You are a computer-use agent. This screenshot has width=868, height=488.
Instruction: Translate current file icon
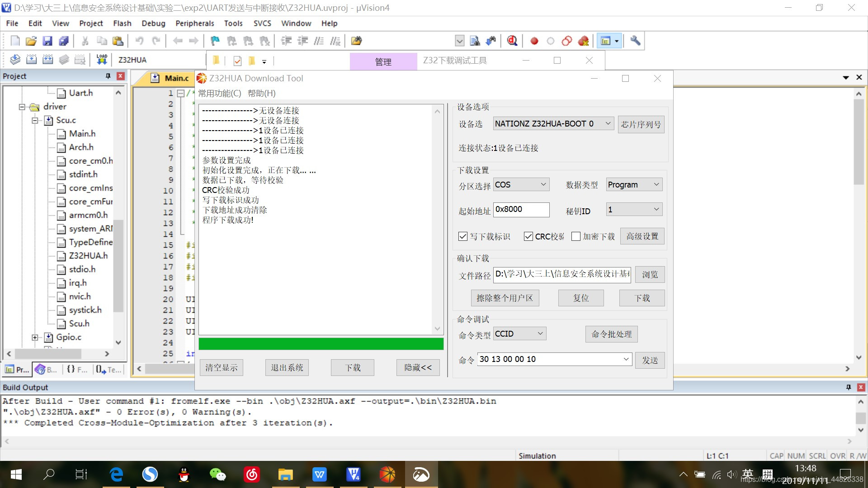[x=15, y=60]
